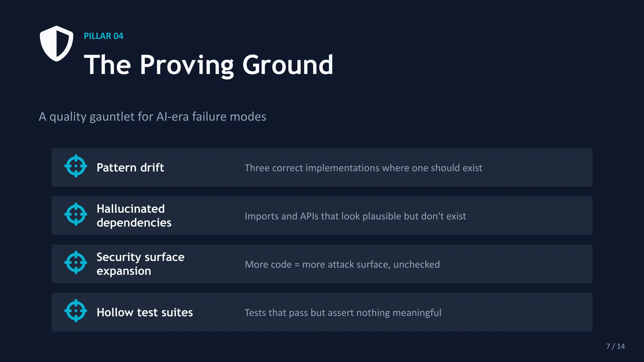Select the crosshair icon next to Hallucinated dependencies
Screen dimensions: 644x362
coord(76,214)
